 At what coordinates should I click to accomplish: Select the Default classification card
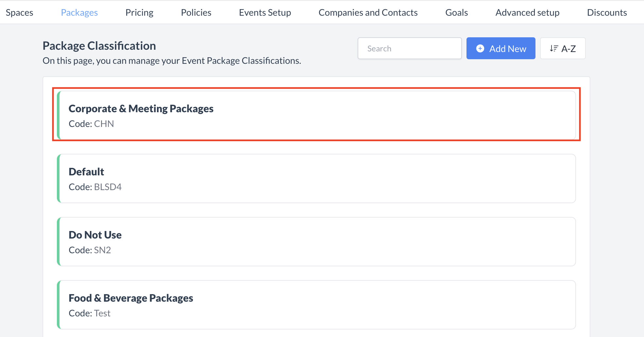(x=316, y=178)
